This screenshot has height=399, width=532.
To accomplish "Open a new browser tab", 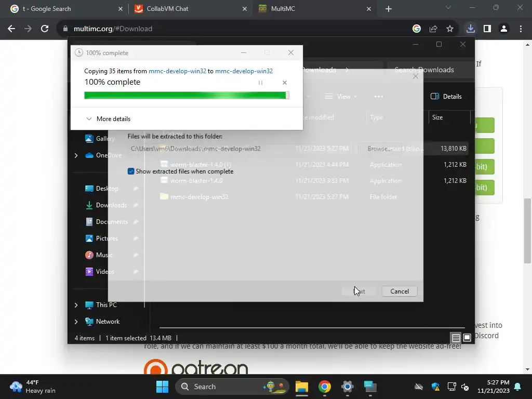I will 389,9.
